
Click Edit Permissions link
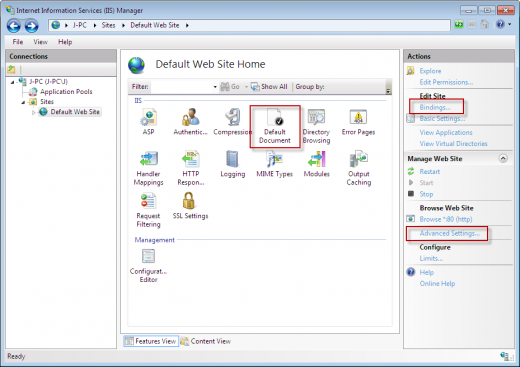[x=446, y=82]
